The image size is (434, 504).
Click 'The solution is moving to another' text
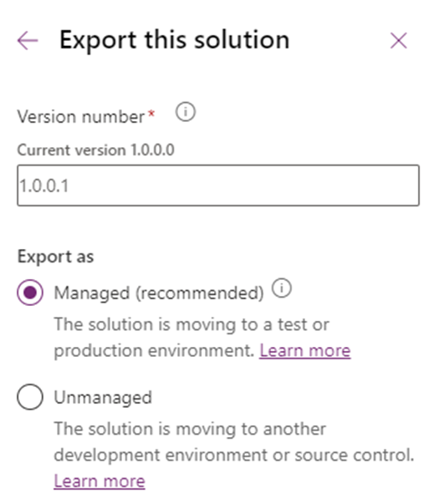click(x=190, y=429)
